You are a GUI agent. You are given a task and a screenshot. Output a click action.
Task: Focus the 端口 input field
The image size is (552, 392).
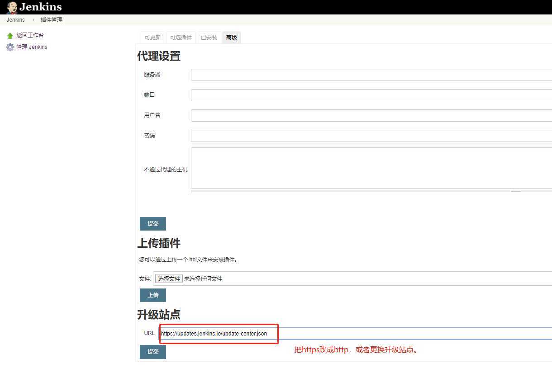(371, 95)
